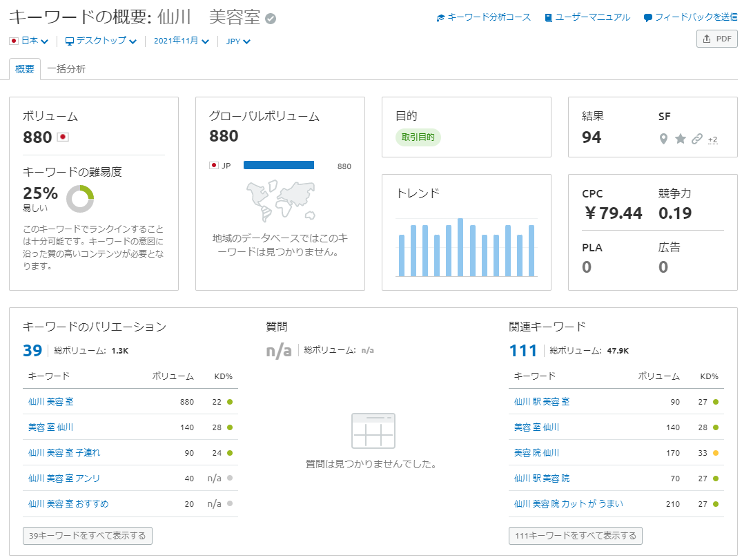
Task: Click the link SERP feature icon
Action: [696, 139]
